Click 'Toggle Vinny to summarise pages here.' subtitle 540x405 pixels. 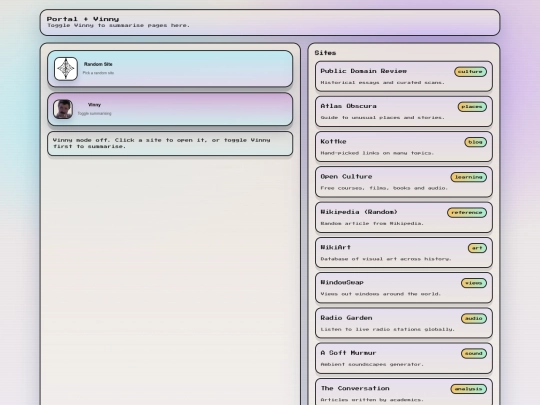118,25
